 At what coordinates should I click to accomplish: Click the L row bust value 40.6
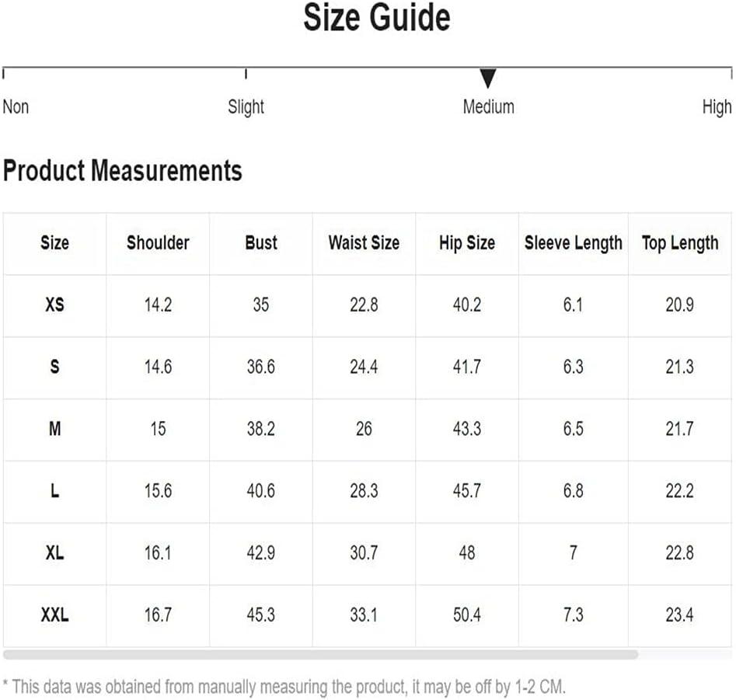(261, 491)
